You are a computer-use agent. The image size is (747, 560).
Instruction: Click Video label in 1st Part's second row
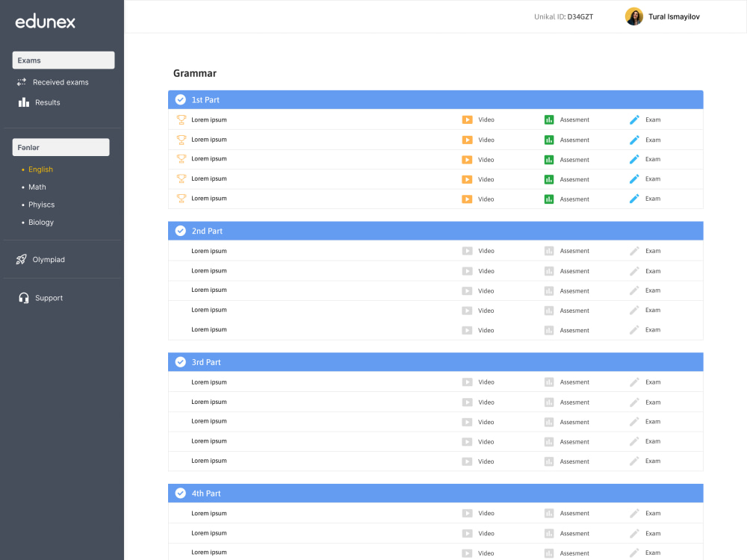pyautogui.click(x=486, y=140)
